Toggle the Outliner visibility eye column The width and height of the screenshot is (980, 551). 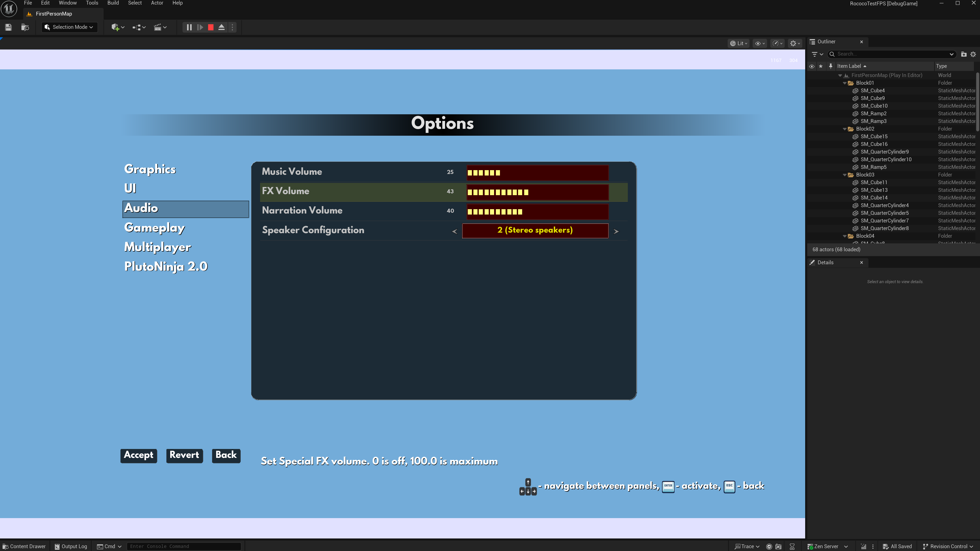pos(812,66)
